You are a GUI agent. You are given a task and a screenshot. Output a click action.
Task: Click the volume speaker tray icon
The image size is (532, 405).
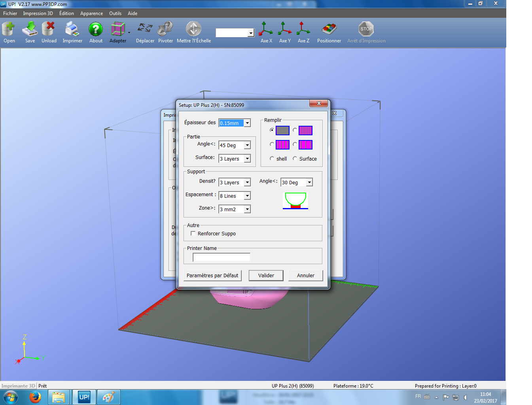(x=465, y=397)
